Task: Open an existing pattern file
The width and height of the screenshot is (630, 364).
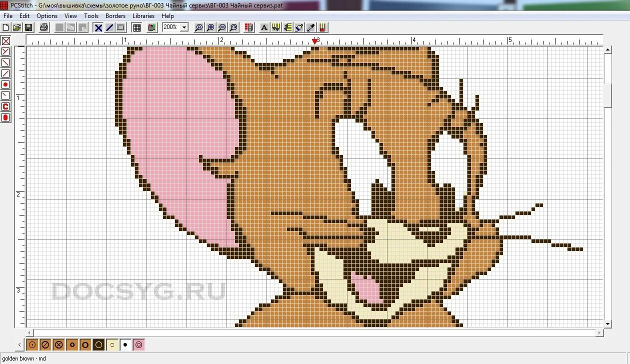Action: pyautogui.click(x=17, y=27)
